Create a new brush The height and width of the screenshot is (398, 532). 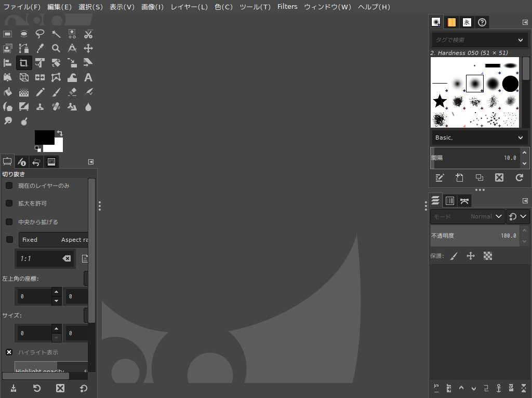(x=459, y=177)
